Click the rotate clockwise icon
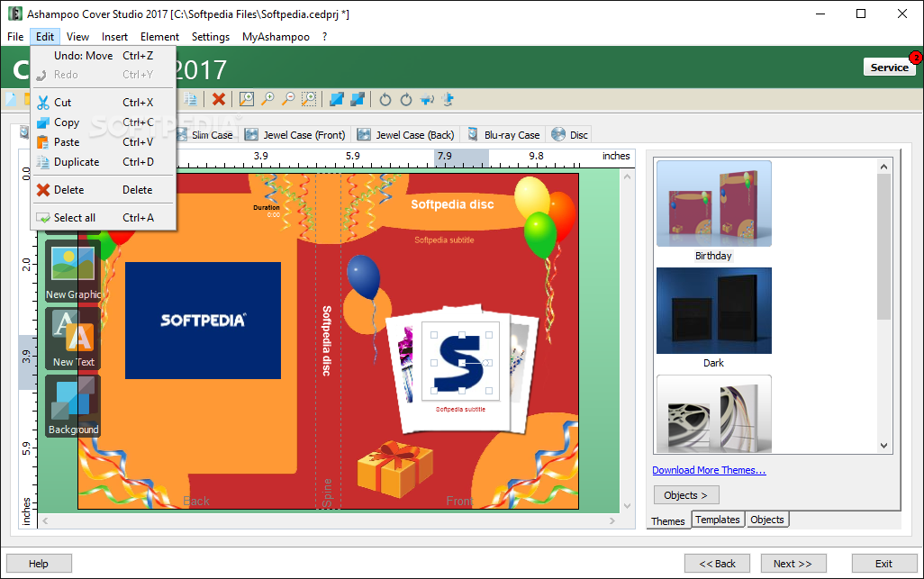 click(x=406, y=99)
